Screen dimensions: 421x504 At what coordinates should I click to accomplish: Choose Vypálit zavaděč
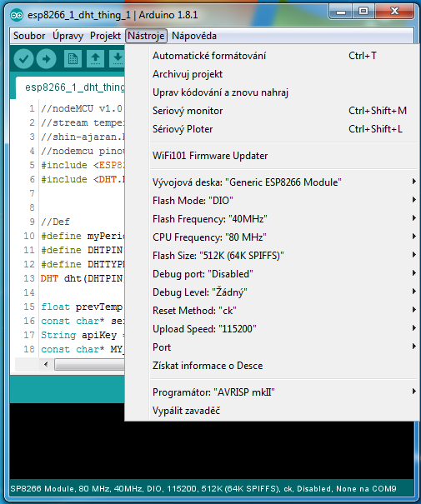[x=272, y=411]
